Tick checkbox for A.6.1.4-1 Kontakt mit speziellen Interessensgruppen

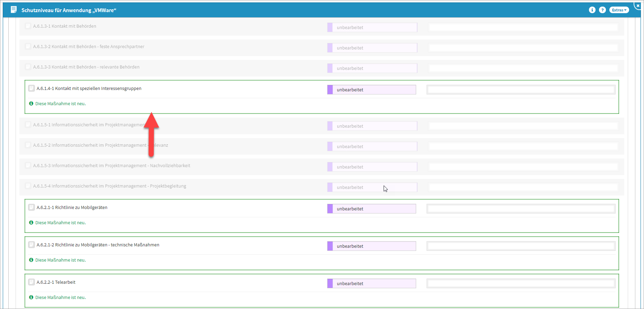coord(32,88)
